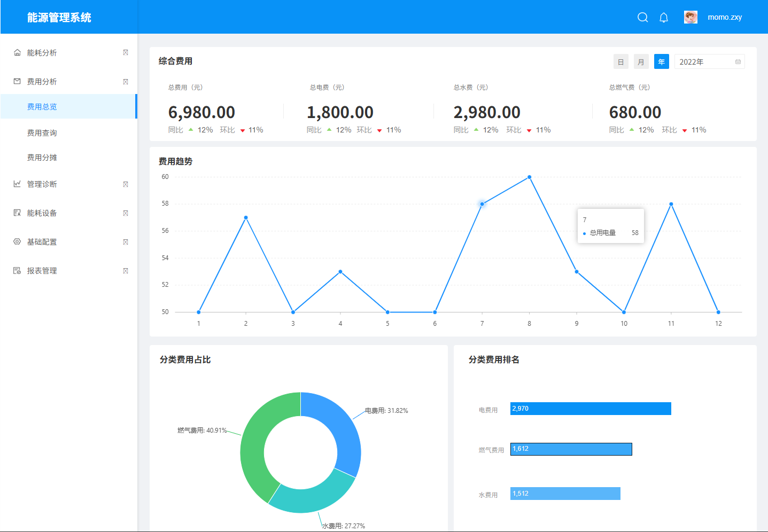Open the search icon in header

[x=643, y=17]
